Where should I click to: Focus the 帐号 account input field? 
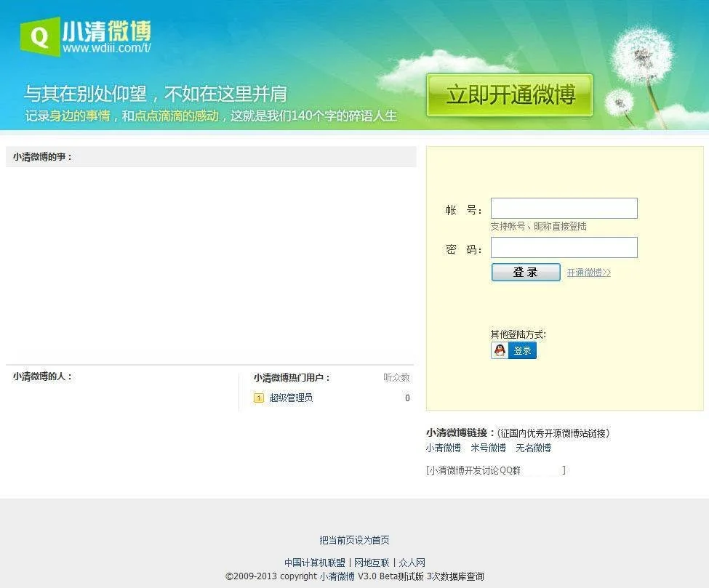pyautogui.click(x=564, y=209)
